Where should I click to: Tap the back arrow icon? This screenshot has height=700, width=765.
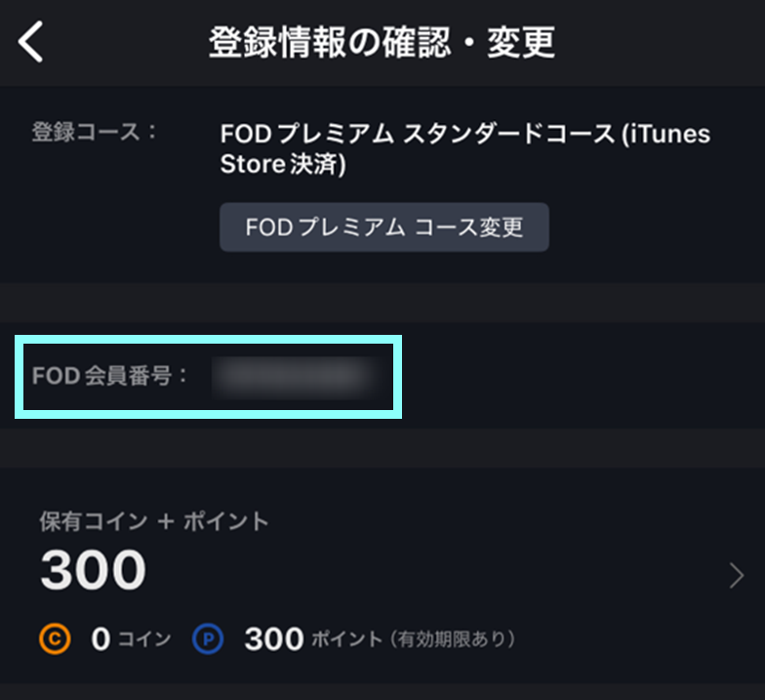(x=31, y=43)
